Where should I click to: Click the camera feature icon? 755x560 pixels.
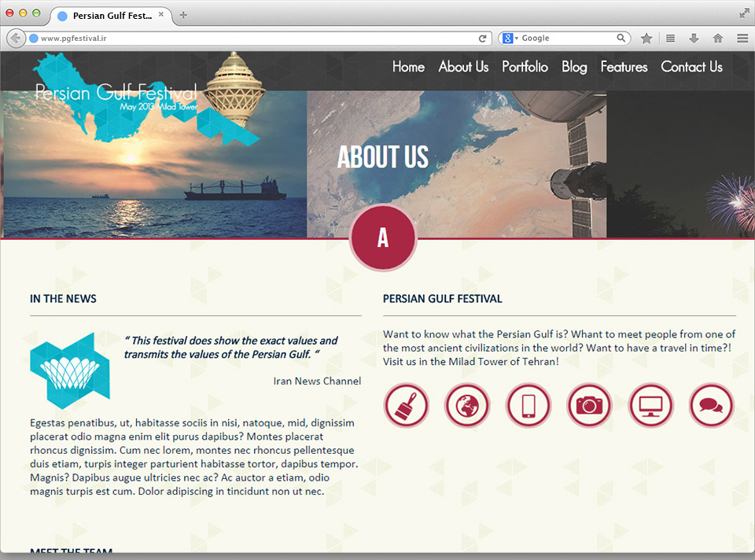pyautogui.click(x=589, y=405)
